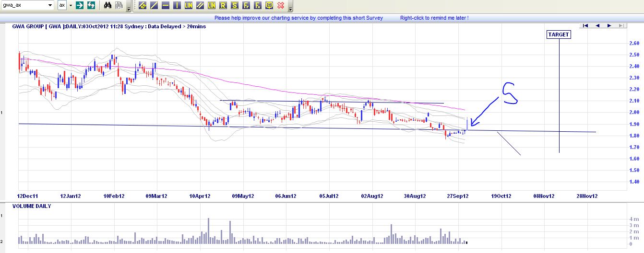Click the green Go arrow button

tap(80, 5)
